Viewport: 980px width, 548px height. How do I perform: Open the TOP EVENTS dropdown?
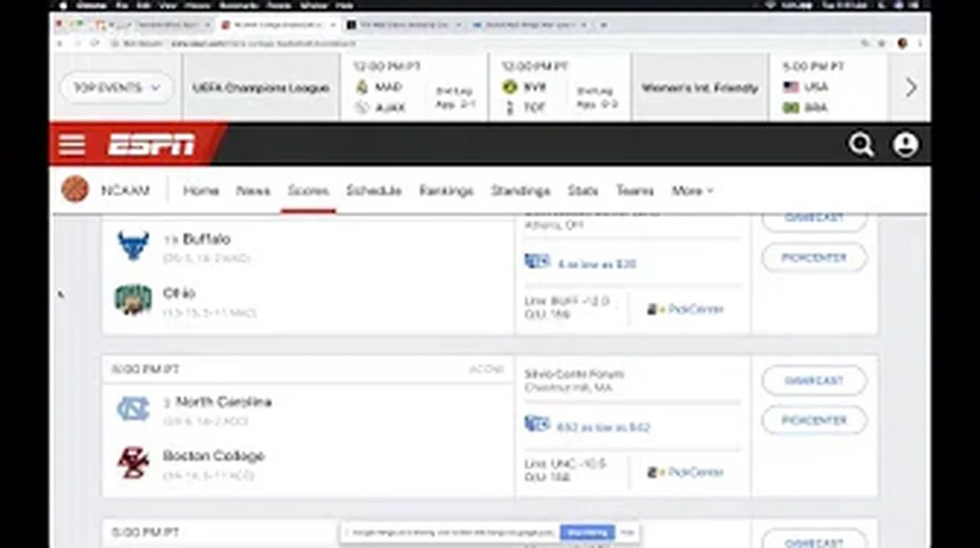(x=116, y=88)
